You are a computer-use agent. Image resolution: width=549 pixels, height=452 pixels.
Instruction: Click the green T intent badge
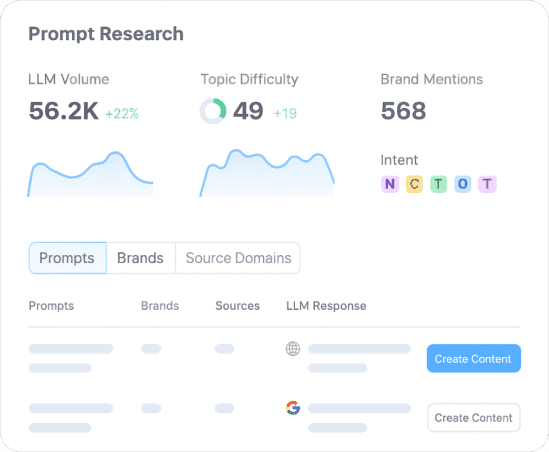coord(438,184)
